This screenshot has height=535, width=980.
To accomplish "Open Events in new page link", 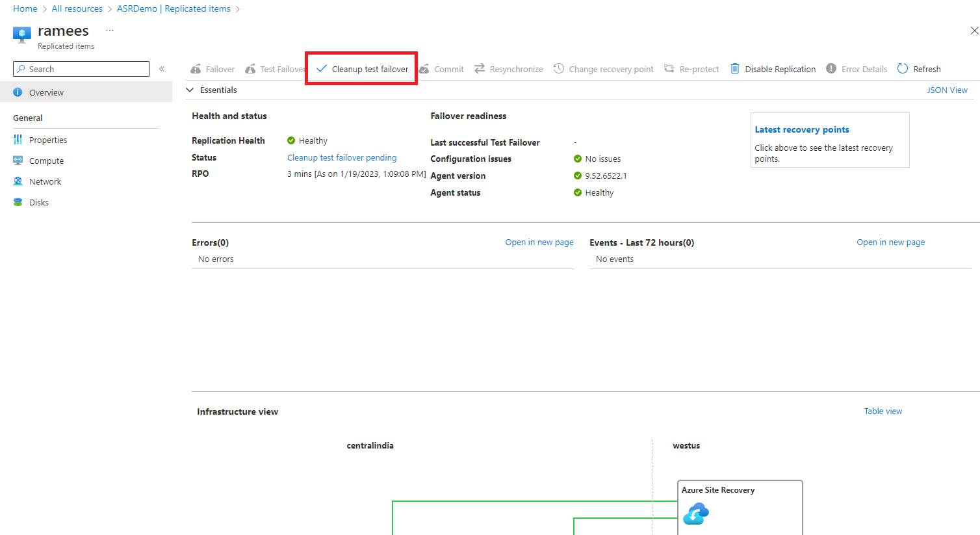I will pyautogui.click(x=890, y=242).
